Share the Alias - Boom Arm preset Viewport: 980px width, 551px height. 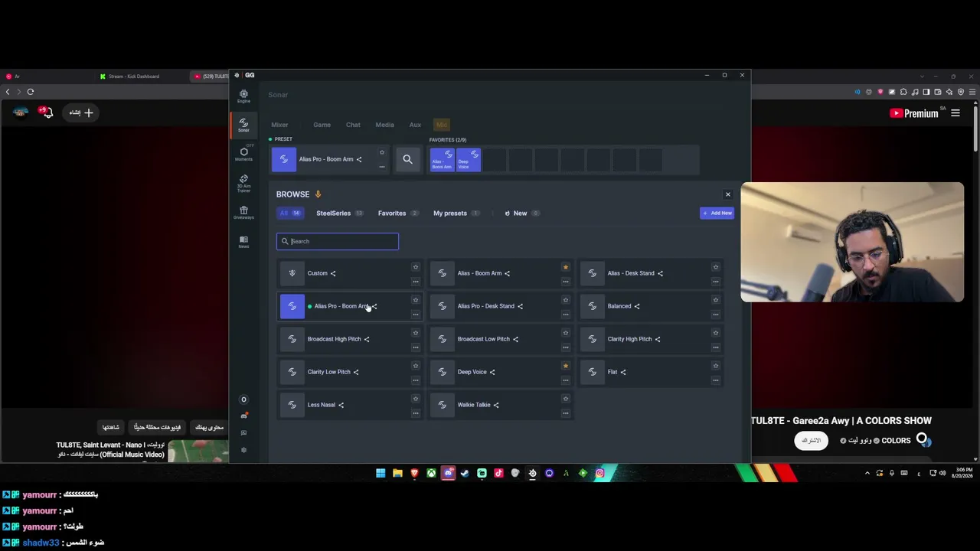507,273
